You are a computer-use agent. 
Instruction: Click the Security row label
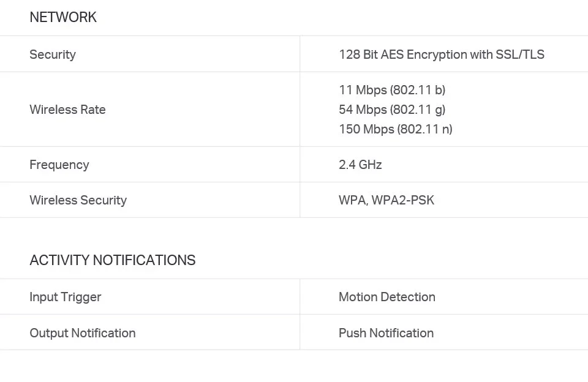click(53, 54)
